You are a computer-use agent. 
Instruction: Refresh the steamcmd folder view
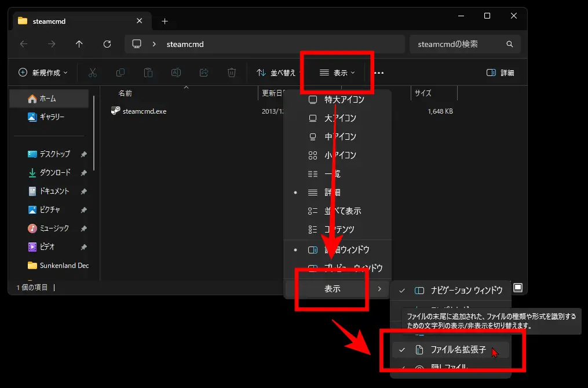(107, 44)
